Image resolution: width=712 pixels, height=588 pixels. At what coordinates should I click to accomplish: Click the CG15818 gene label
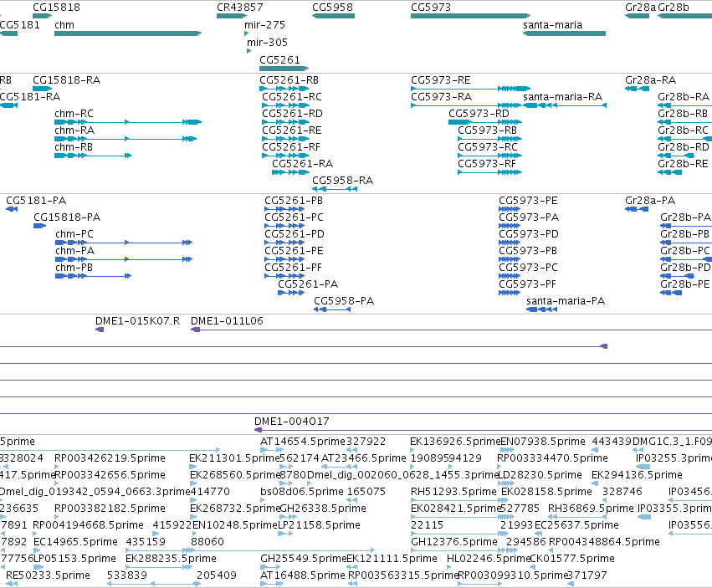(x=56, y=8)
